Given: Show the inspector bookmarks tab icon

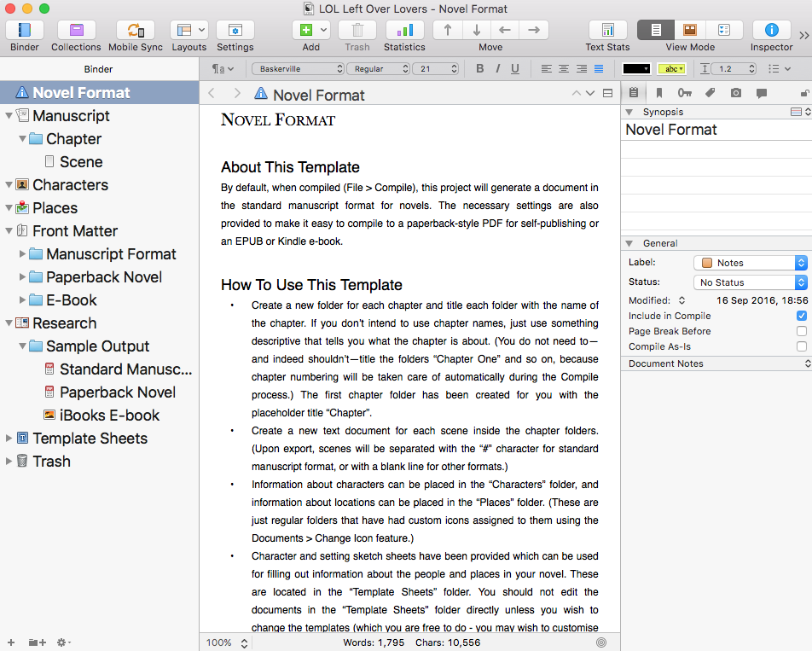Looking at the screenshot, I should [659, 93].
